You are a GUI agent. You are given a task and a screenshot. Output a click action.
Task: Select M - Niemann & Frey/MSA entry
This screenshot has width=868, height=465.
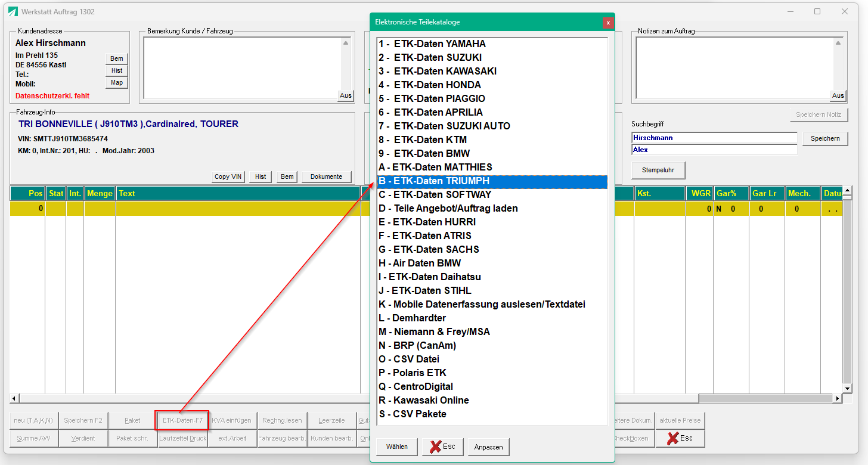492,332
